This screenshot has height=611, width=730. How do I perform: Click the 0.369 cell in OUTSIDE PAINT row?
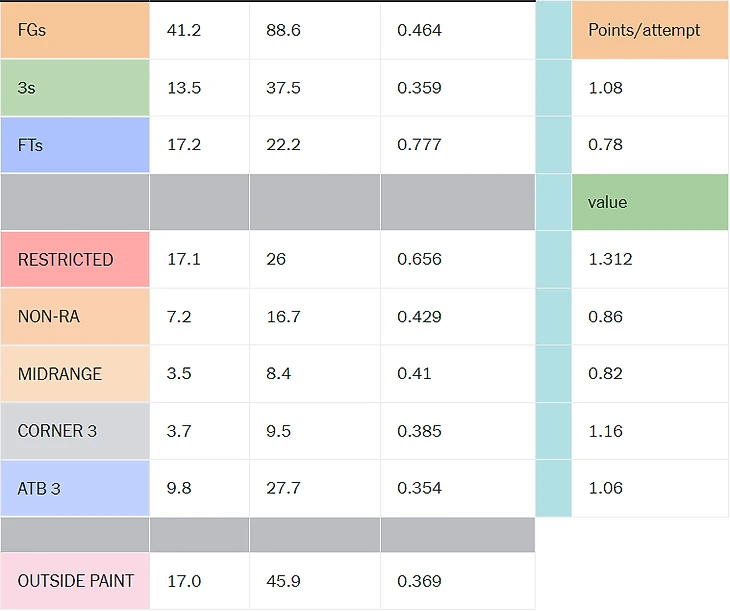(x=457, y=581)
